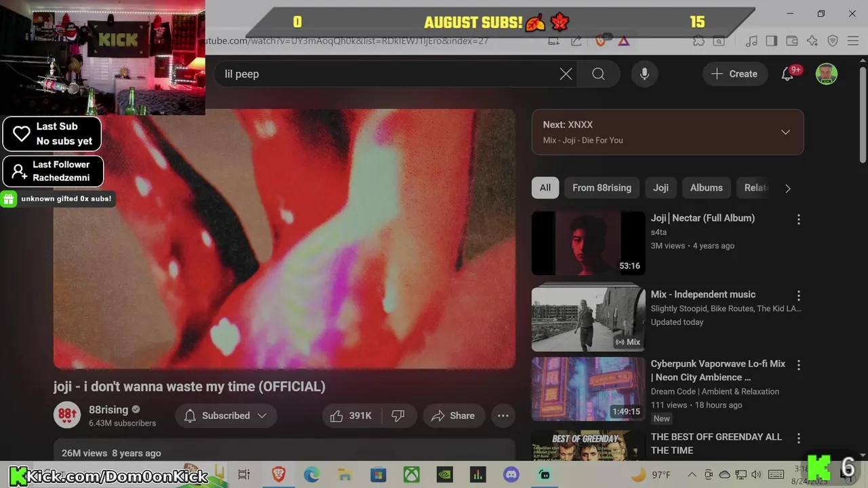868x488 pixels.
Task: Click the 26M views description box
Action: tap(285, 450)
